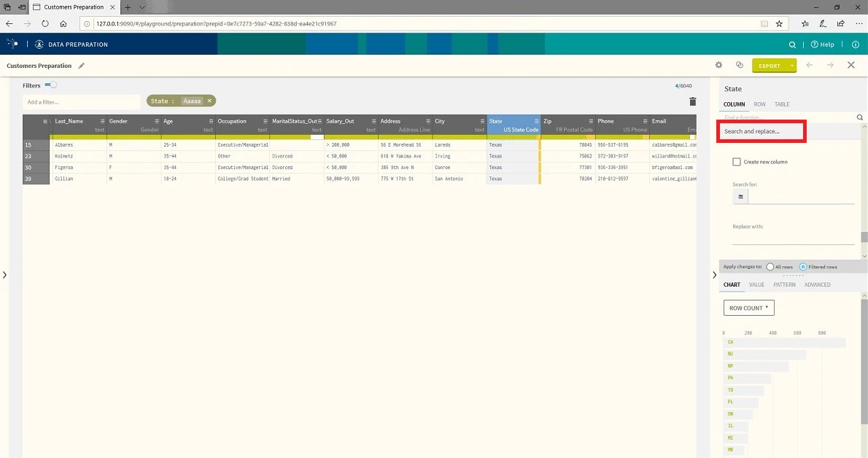Viewport: 868px width, 458px height.
Task: Click the lookup (overlapping circles) icon
Action: [739, 65]
